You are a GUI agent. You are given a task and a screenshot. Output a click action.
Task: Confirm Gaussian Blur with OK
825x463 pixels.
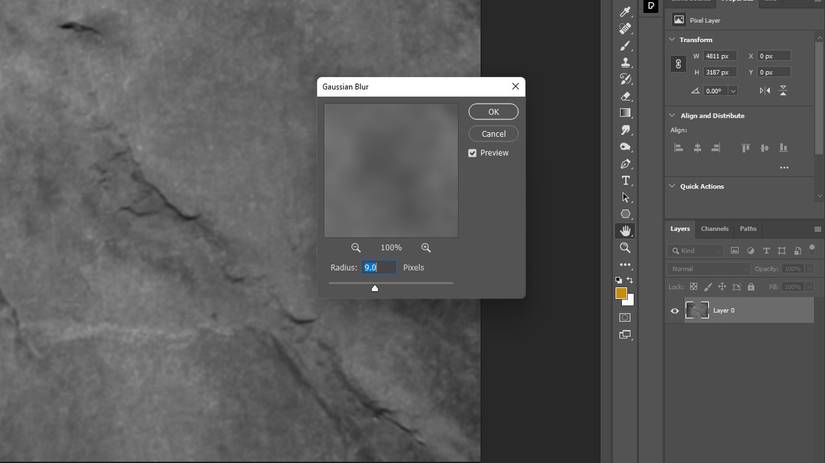click(x=493, y=112)
